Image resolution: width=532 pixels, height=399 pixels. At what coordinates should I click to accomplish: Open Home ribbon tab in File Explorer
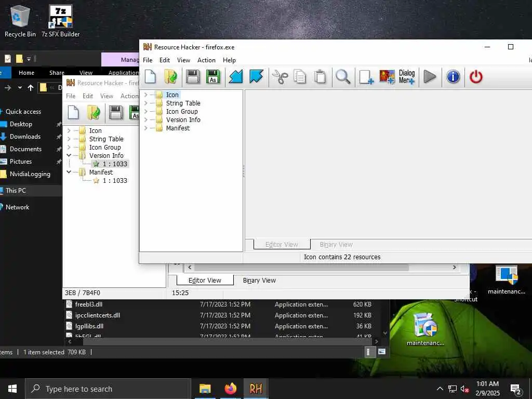coord(26,73)
